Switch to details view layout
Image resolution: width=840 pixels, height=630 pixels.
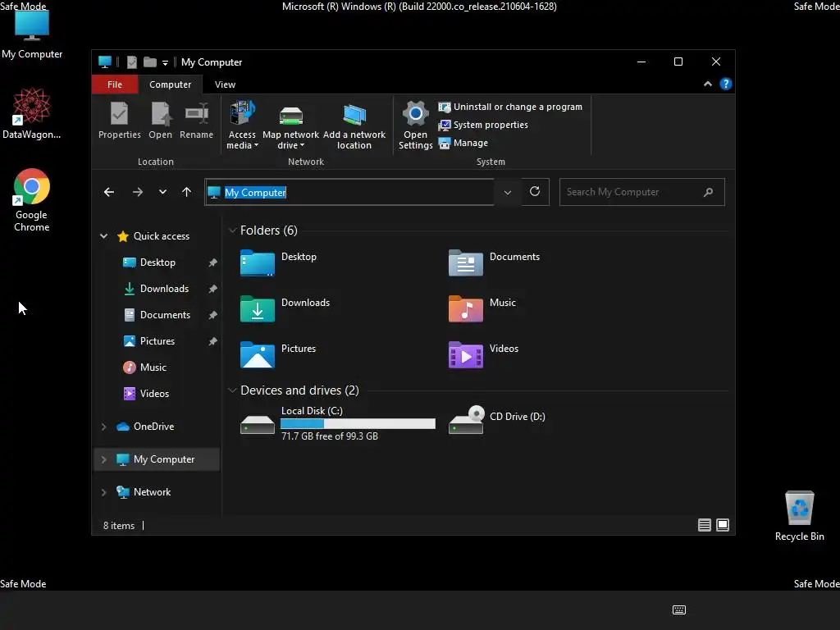point(705,526)
